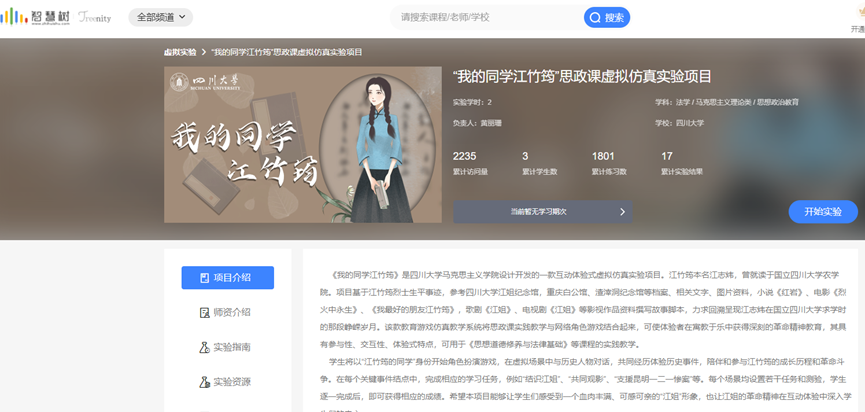
Task: Click the 实验资源 flask icon
Action: [x=204, y=382]
